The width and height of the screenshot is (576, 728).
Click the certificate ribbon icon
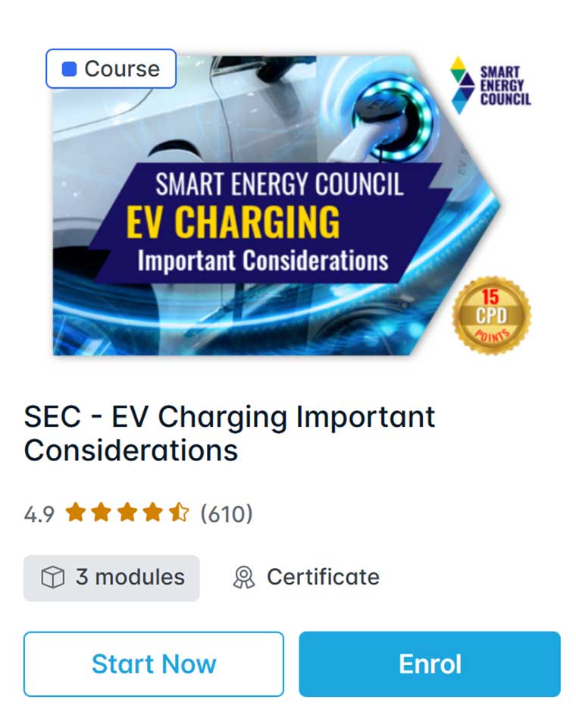coord(243,578)
